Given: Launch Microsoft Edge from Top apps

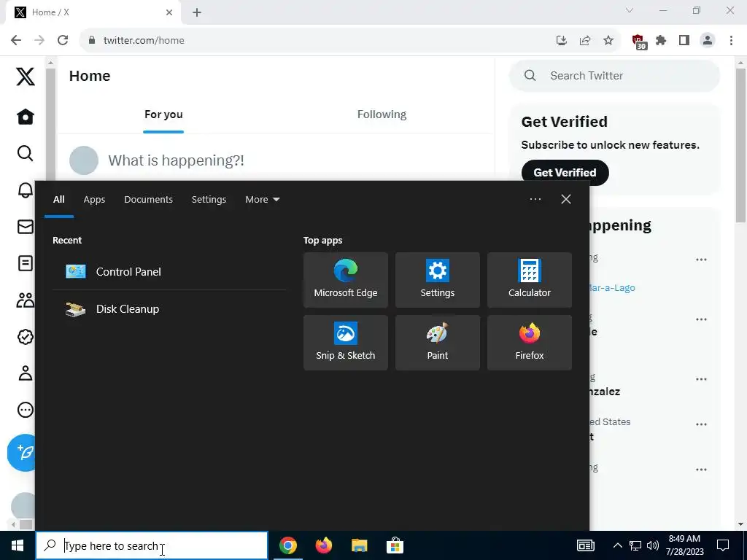Looking at the screenshot, I should point(345,280).
